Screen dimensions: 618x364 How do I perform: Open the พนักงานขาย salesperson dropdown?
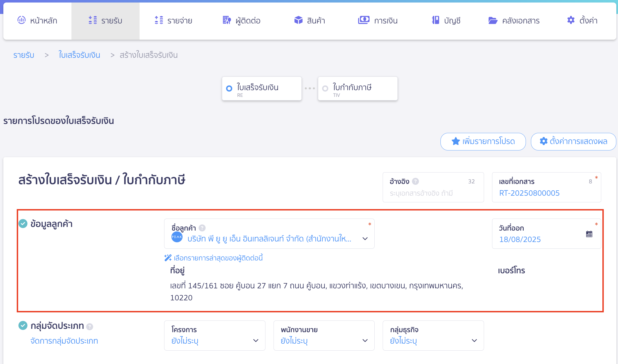point(324,336)
